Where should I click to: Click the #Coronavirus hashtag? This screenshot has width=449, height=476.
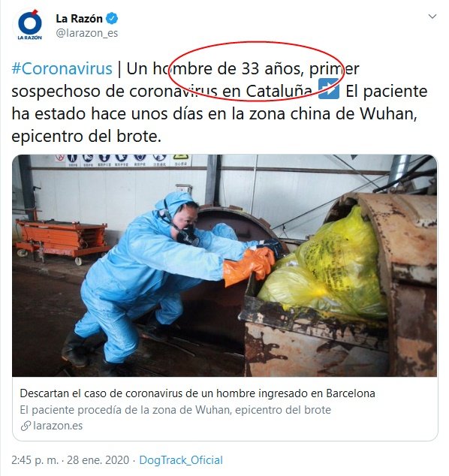pos(62,68)
